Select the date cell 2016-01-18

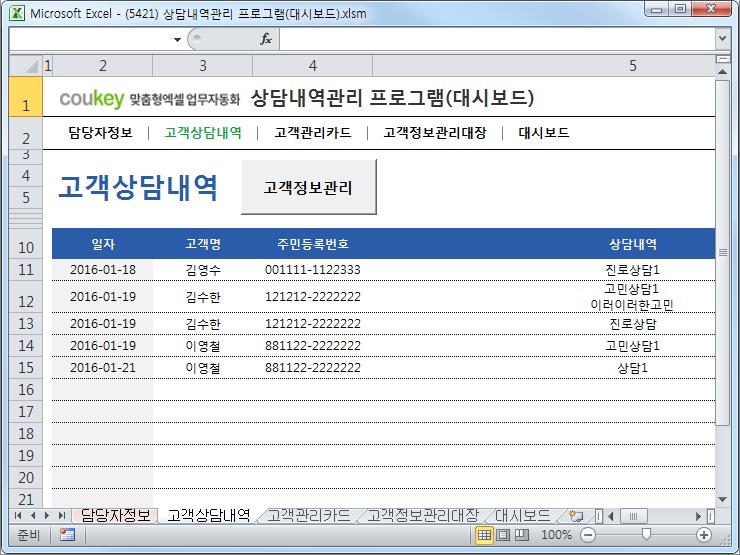click(x=103, y=270)
